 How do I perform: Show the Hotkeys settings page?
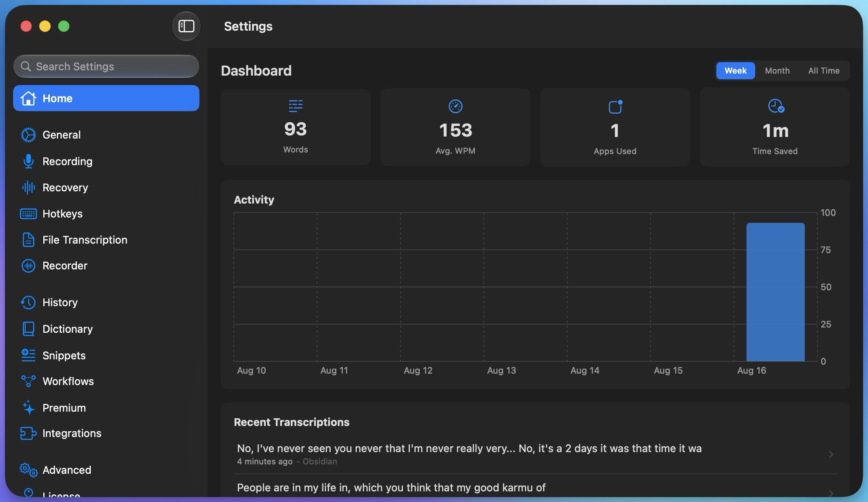[106, 214]
